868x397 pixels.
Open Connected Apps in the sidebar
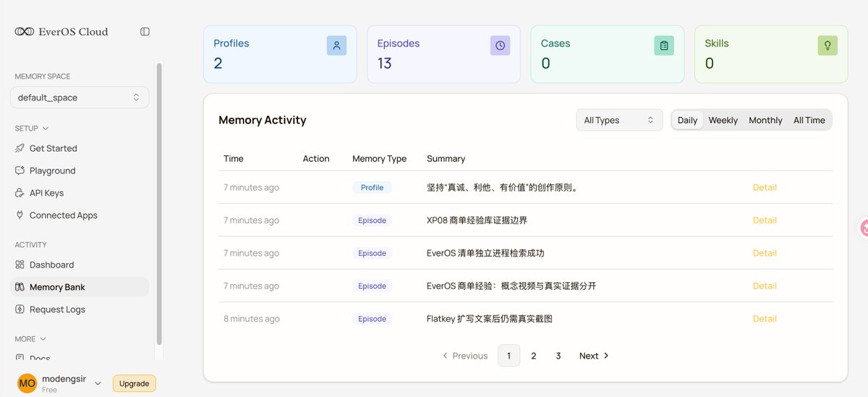(80, 215)
